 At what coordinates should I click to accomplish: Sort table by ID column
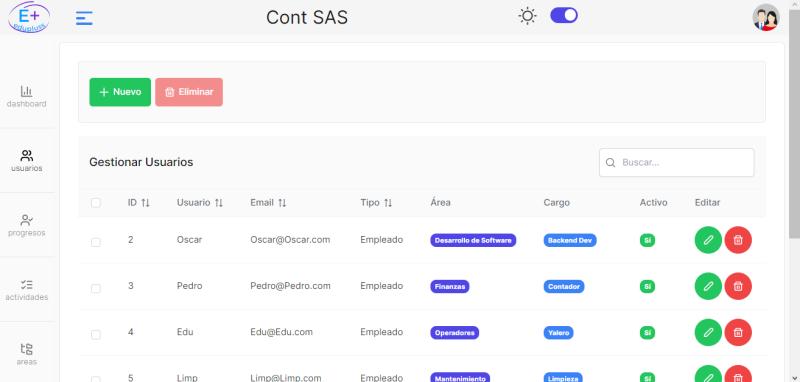tap(139, 202)
